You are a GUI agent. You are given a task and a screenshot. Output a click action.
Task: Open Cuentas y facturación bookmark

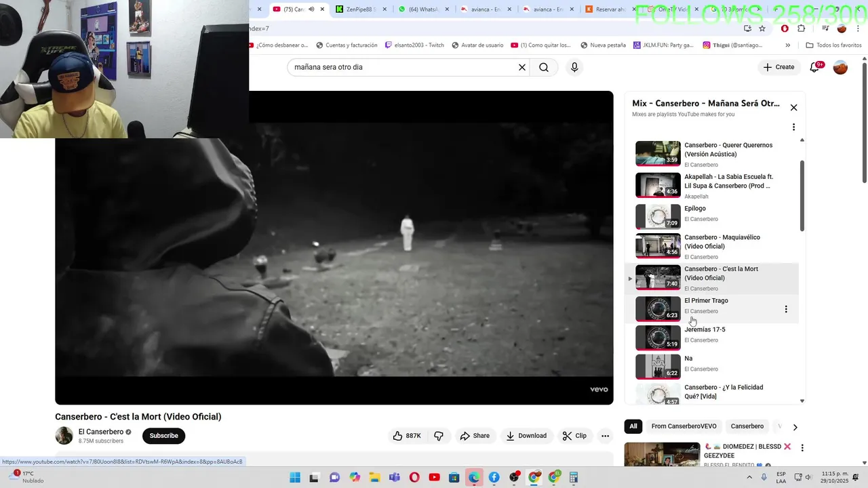[347, 45]
